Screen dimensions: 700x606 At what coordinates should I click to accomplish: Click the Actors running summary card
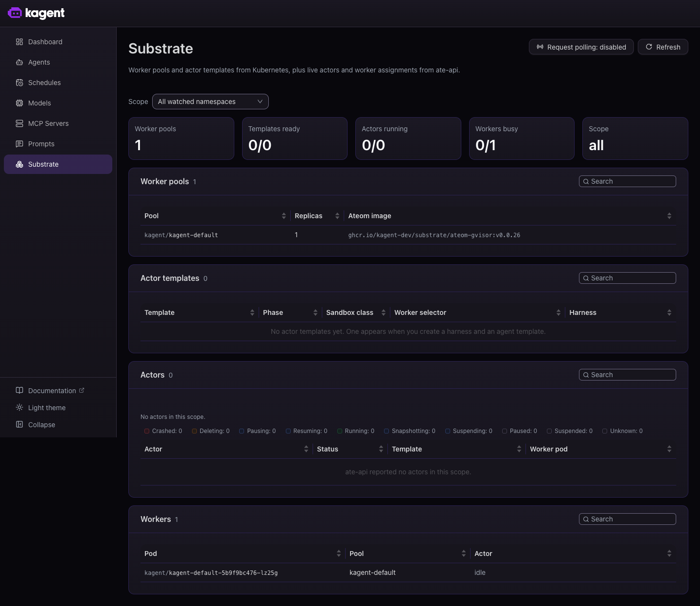pyautogui.click(x=408, y=139)
